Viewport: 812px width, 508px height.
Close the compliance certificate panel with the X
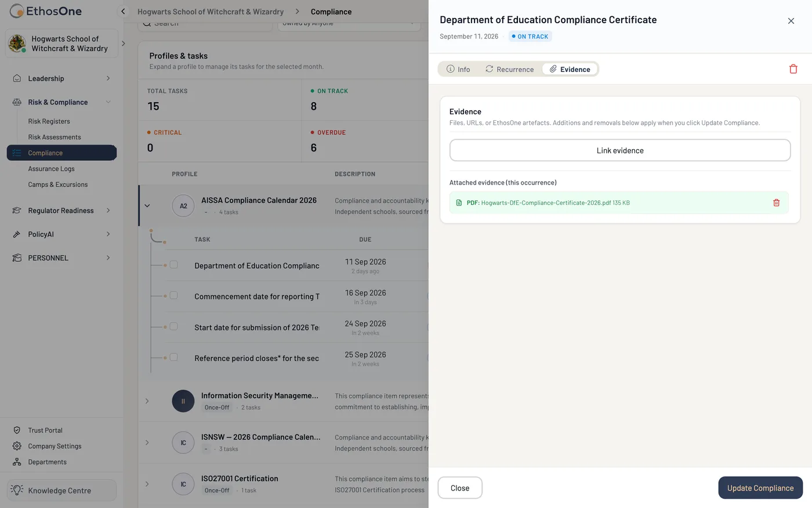coord(791,21)
